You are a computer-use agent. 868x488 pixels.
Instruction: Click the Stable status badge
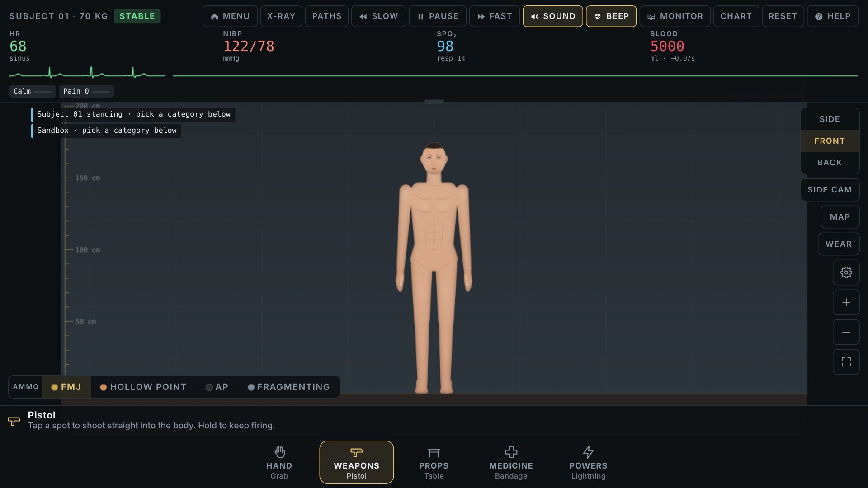coord(137,16)
